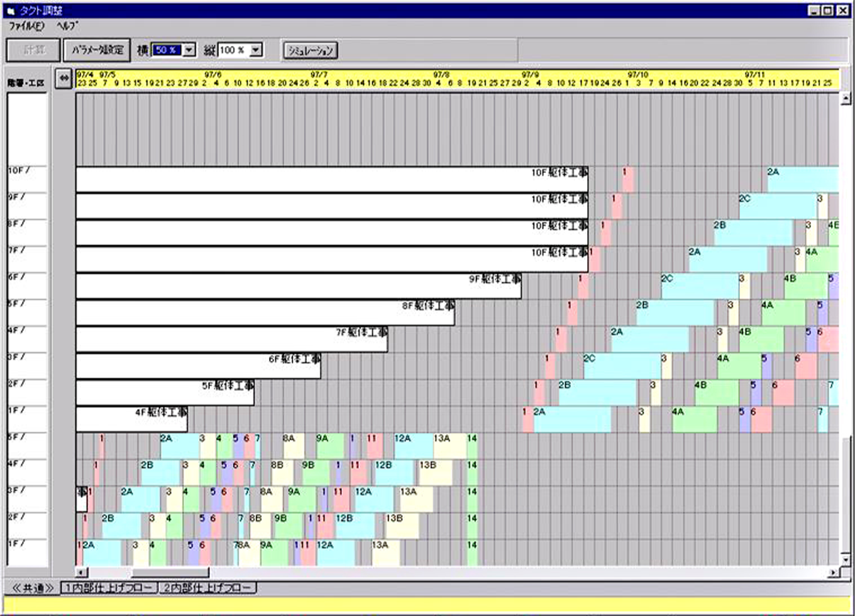
Task: Click the pale yellow 3 bar in the 9F row
Action: 822,206
